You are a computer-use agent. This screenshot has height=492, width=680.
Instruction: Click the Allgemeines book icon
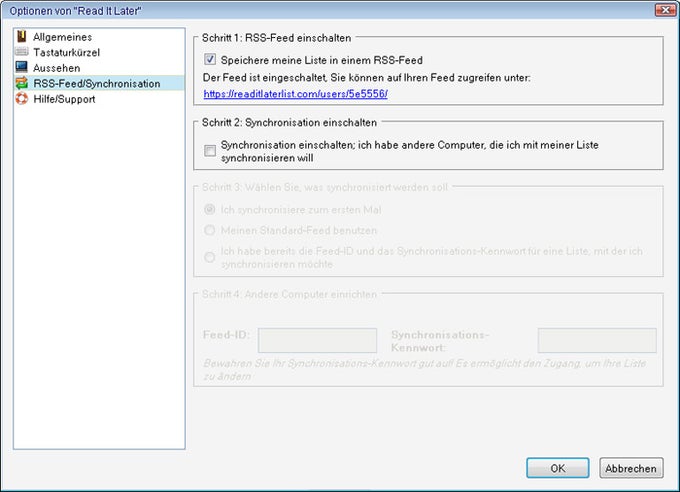22,36
